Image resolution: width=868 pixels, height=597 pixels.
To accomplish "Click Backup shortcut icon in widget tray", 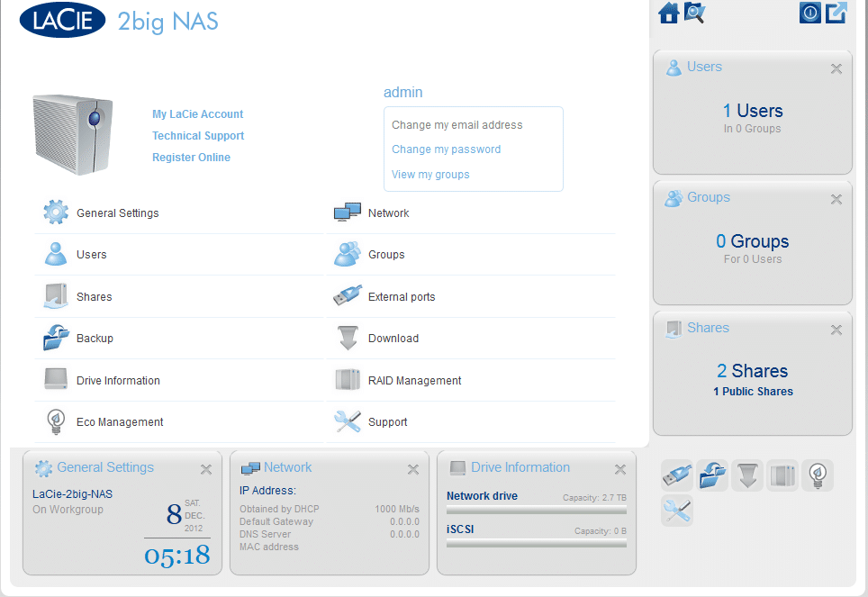I will pos(712,475).
